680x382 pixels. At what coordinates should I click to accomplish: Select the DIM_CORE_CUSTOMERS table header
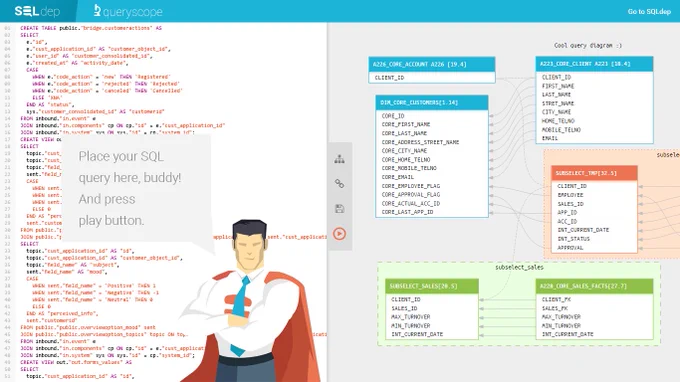432,103
